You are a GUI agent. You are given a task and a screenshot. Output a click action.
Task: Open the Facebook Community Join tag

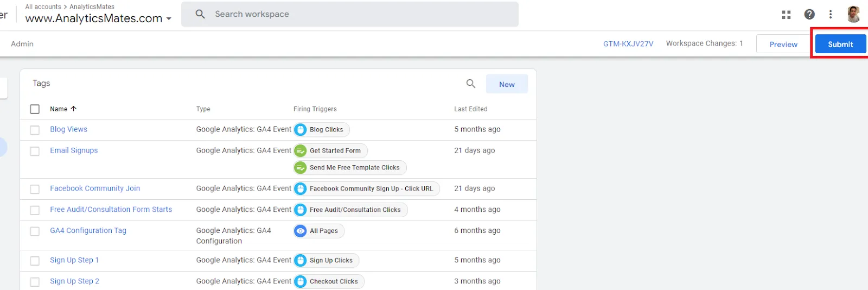click(95, 188)
